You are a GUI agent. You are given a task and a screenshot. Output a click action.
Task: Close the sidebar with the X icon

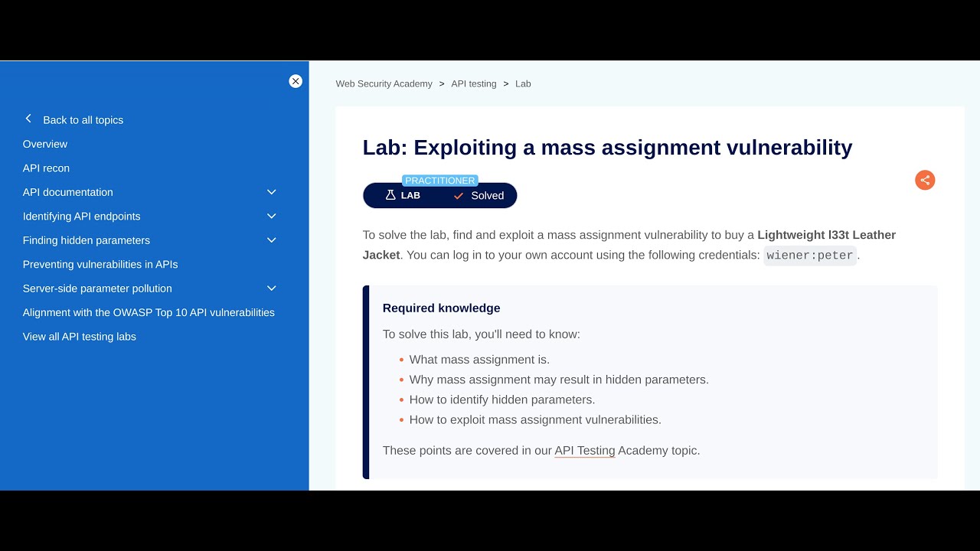coord(296,81)
